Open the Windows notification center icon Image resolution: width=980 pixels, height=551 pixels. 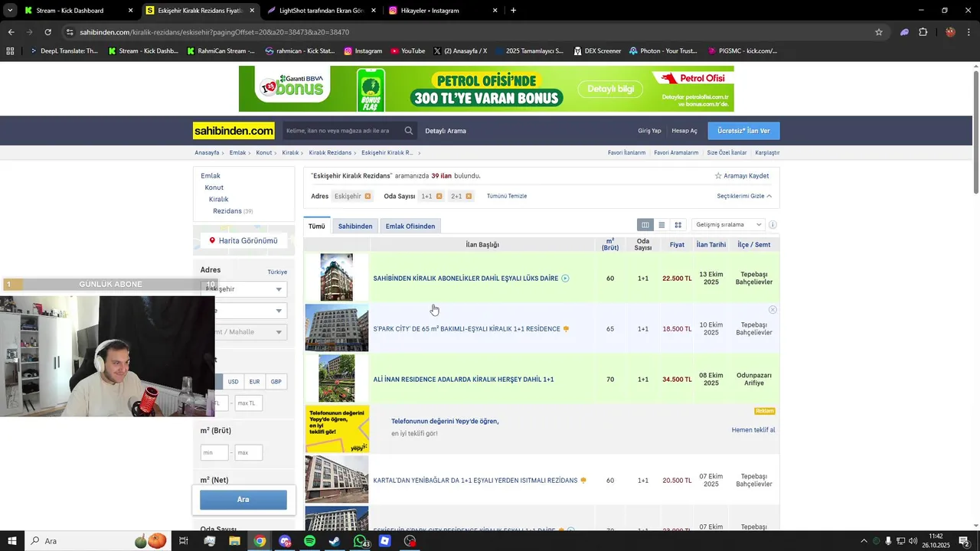pyautogui.click(x=964, y=541)
